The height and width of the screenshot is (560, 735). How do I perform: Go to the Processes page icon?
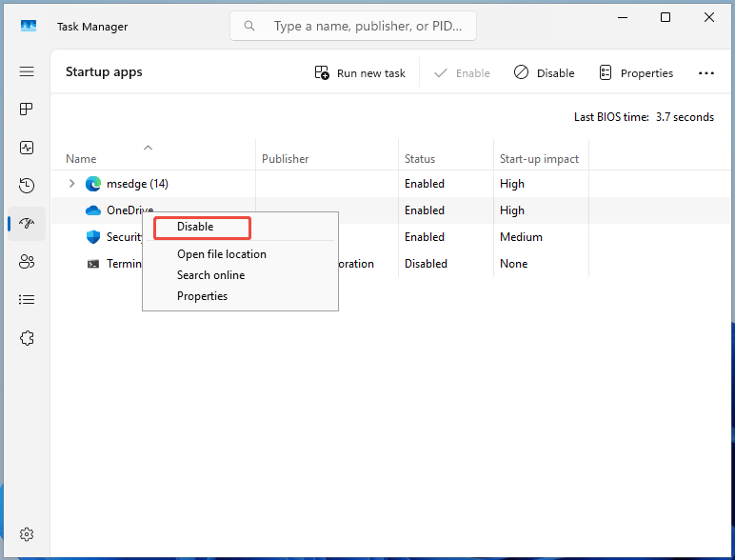[27, 110]
